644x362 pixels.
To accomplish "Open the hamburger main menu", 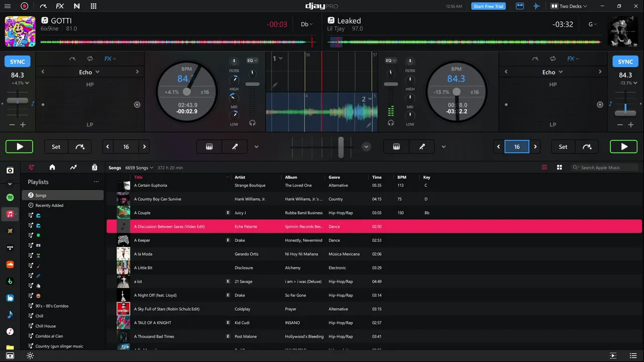I will 8,6.
